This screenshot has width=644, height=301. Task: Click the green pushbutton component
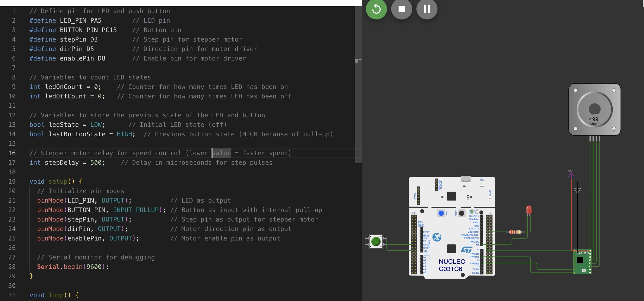(376, 241)
